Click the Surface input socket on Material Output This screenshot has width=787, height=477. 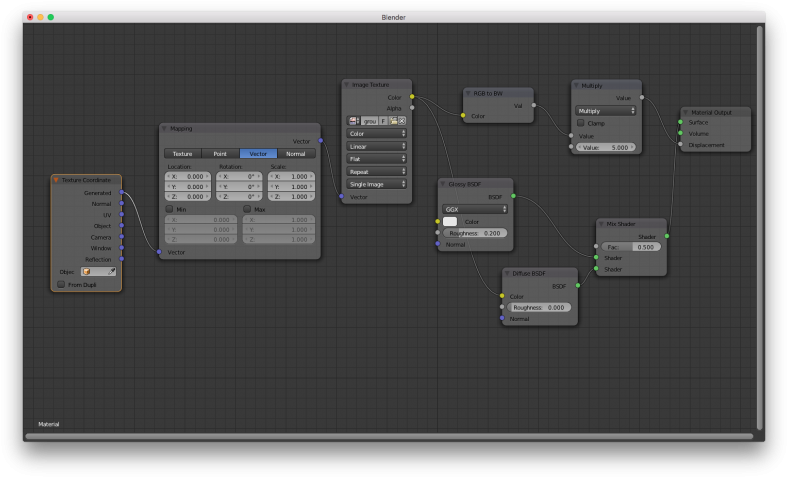(x=681, y=122)
